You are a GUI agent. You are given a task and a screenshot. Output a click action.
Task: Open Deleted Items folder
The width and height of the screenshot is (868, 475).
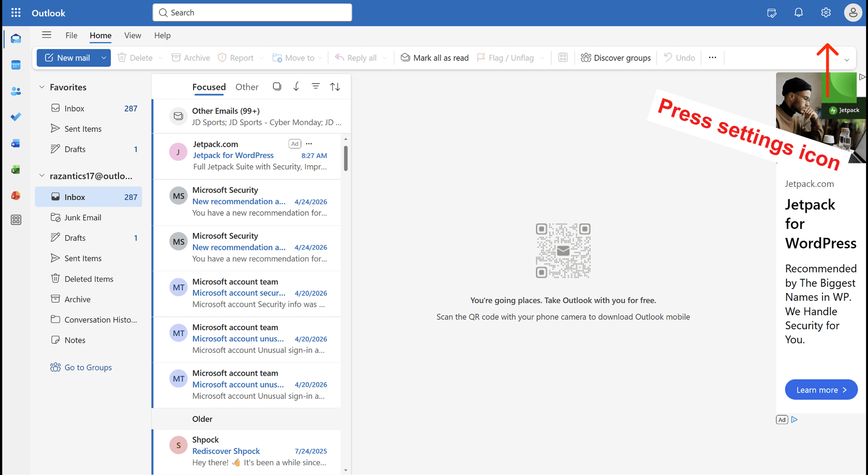click(88, 279)
